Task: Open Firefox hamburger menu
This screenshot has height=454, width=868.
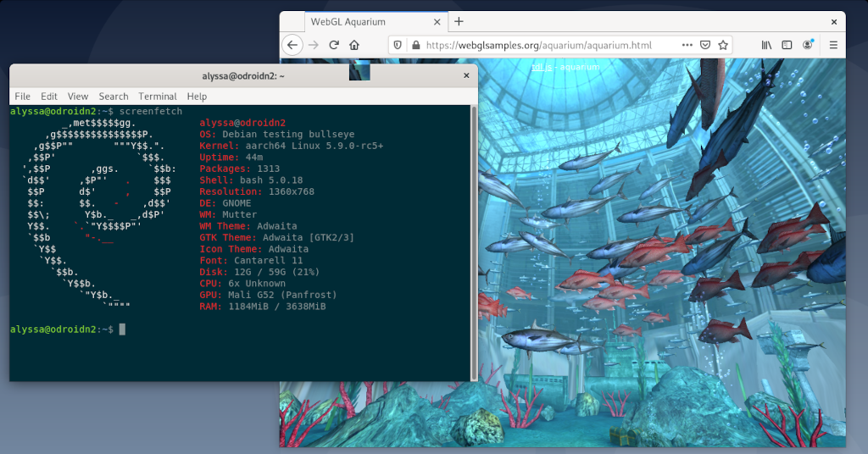Action: click(833, 46)
